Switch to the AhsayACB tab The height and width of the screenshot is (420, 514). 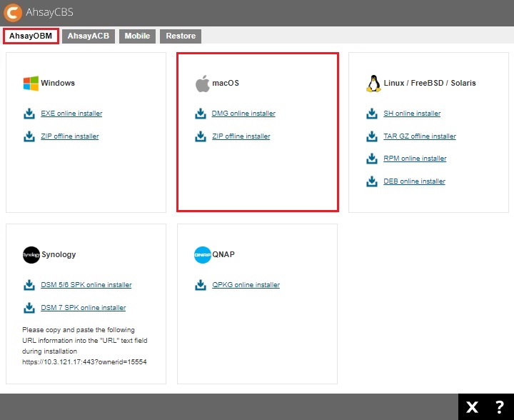point(89,36)
